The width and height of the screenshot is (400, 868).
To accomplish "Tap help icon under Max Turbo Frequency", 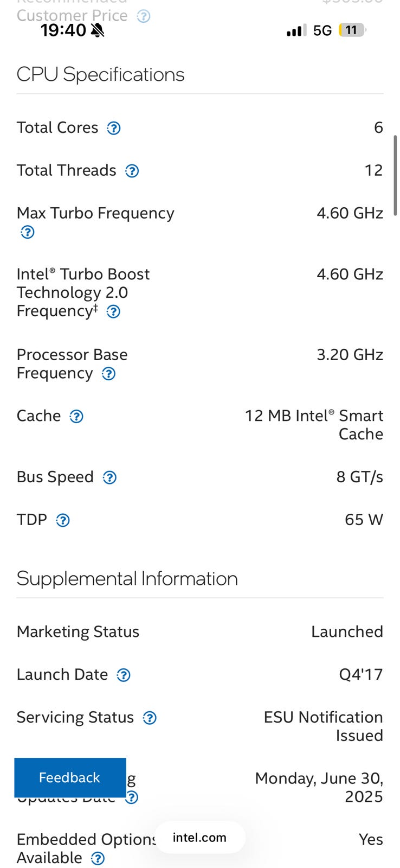I will pos(27,232).
